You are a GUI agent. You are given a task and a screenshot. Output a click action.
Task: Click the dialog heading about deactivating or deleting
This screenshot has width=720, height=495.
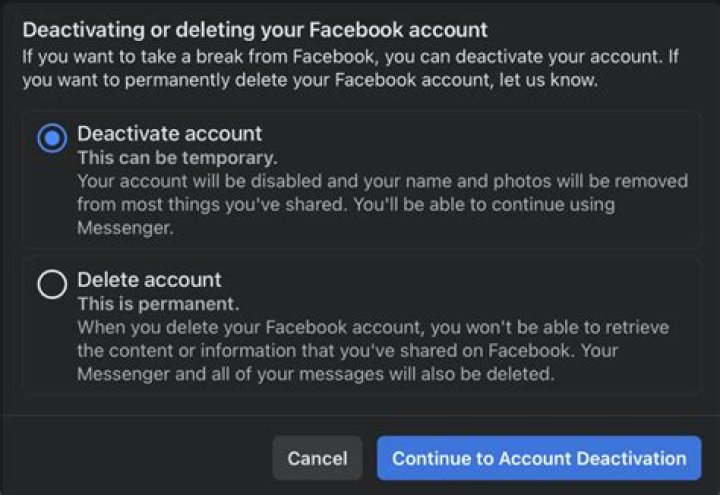[255, 30]
